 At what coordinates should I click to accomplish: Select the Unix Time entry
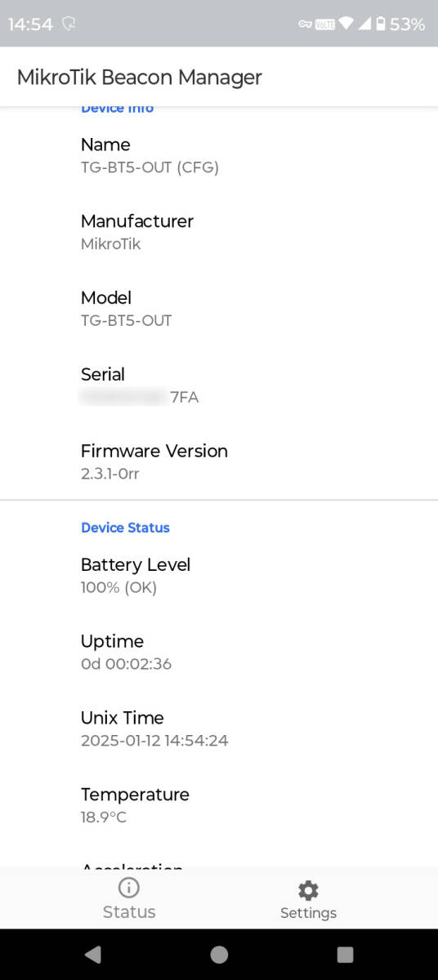click(x=219, y=728)
